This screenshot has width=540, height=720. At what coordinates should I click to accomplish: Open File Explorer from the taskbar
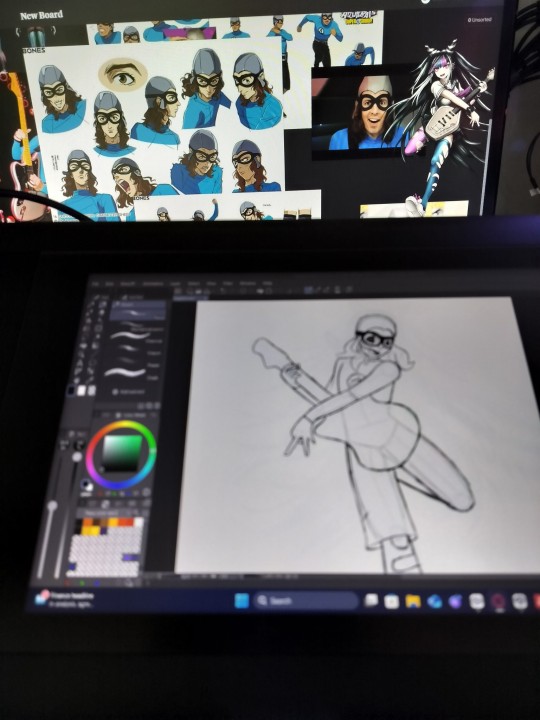pyautogui.click(x=413, y=601)
